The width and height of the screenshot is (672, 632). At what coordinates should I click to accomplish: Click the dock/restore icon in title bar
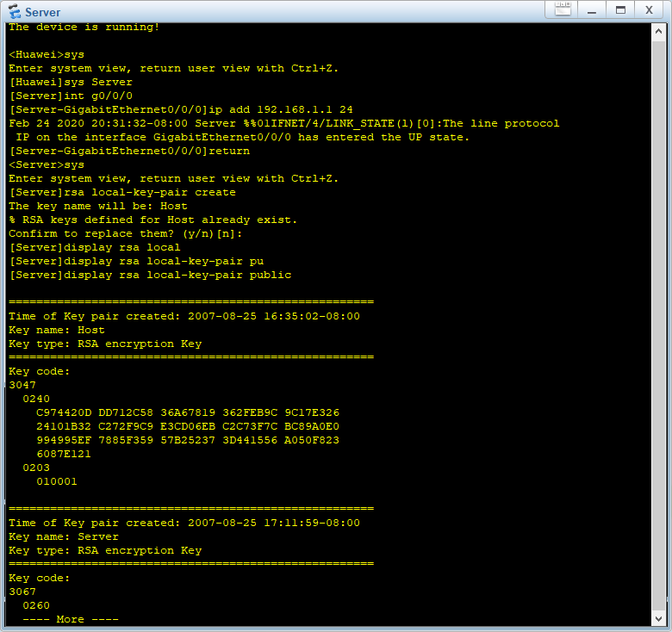tap(563, 9)
